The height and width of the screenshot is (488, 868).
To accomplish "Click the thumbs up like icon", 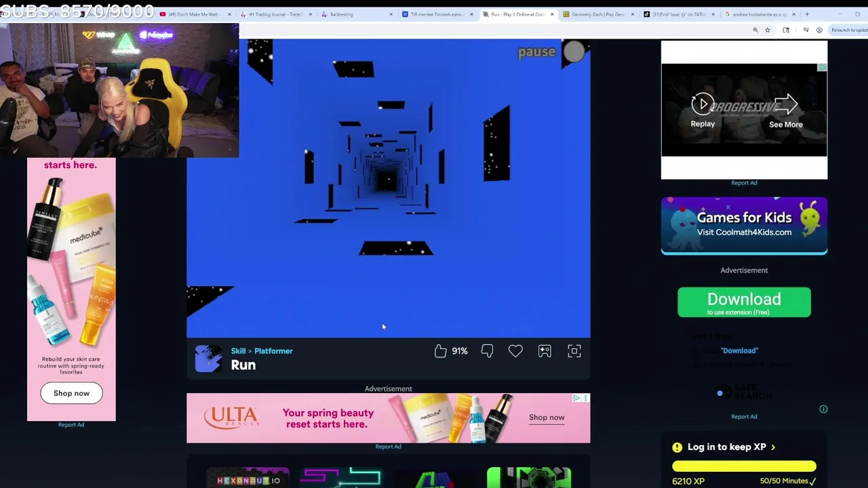I will click(441, 350).
